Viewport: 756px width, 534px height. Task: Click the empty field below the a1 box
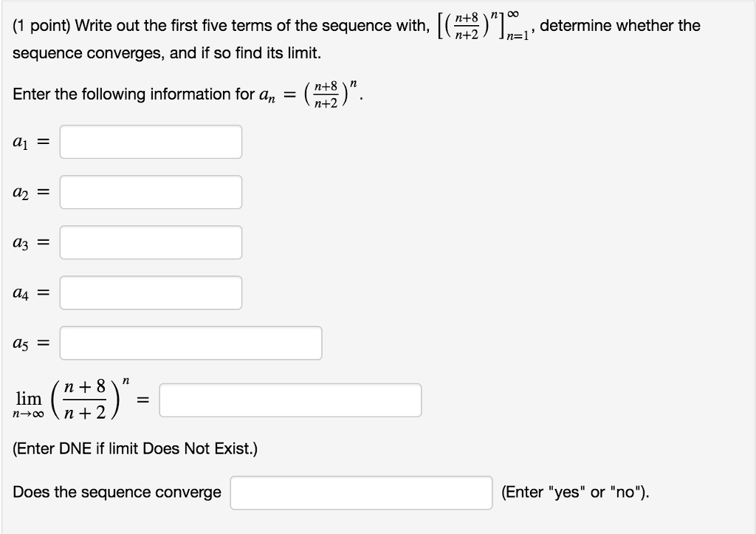click(151, 192)
